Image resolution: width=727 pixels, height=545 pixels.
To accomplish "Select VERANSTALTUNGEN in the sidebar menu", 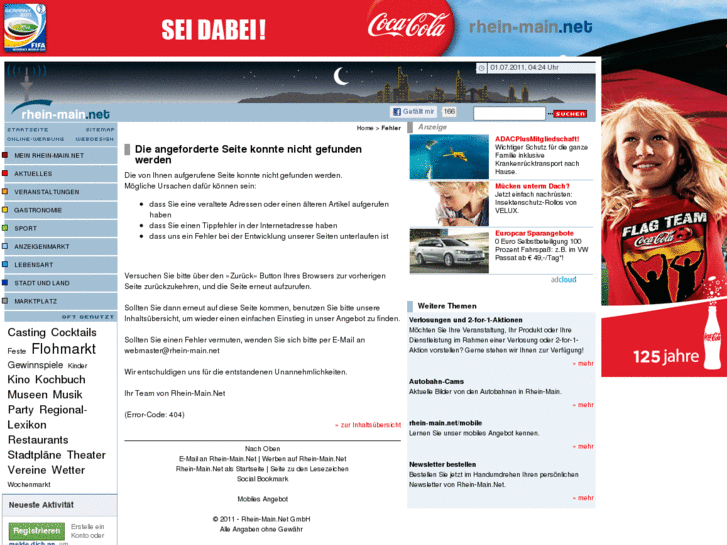I will pyautogui.click(x=61, y=192).
